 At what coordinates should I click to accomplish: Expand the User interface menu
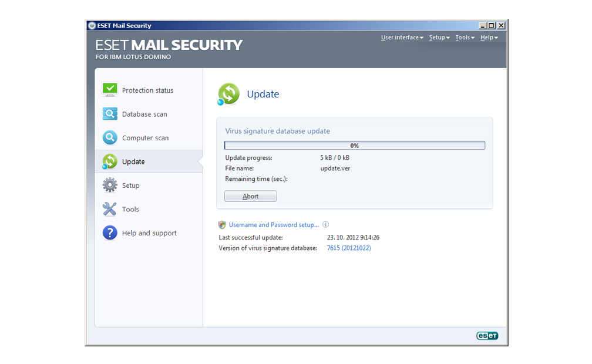point(402,38)
